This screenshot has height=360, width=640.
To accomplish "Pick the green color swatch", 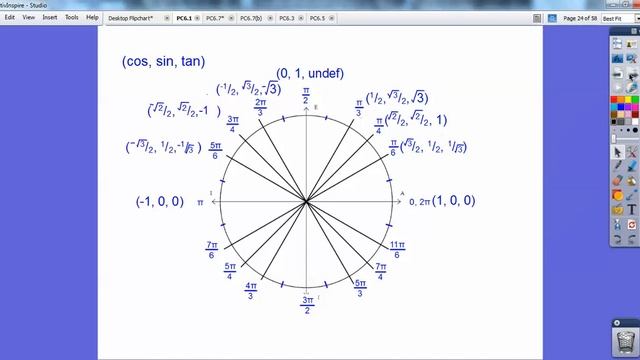I will (x=635, y=99).
